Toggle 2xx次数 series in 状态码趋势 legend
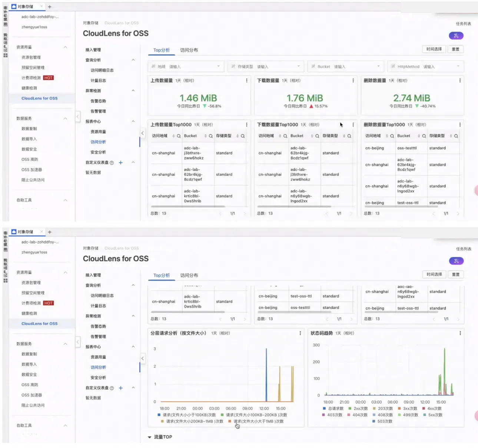 pyautogui.click(x=358, y=408)
